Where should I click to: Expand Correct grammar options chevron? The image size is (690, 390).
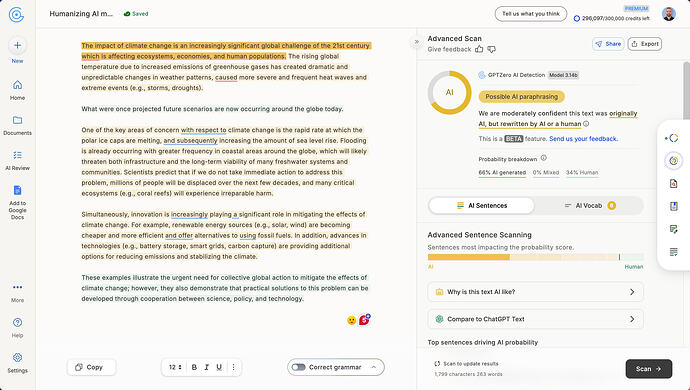[374, 367]
